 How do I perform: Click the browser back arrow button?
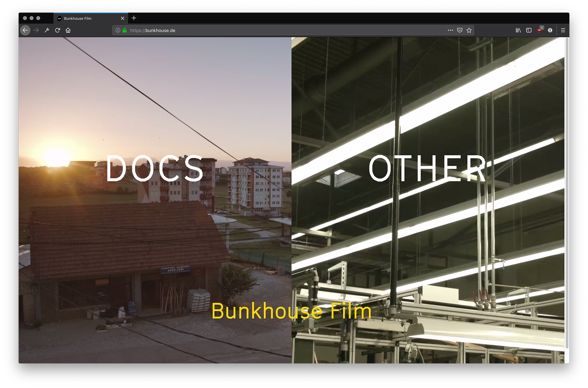(x=25, y=30)
